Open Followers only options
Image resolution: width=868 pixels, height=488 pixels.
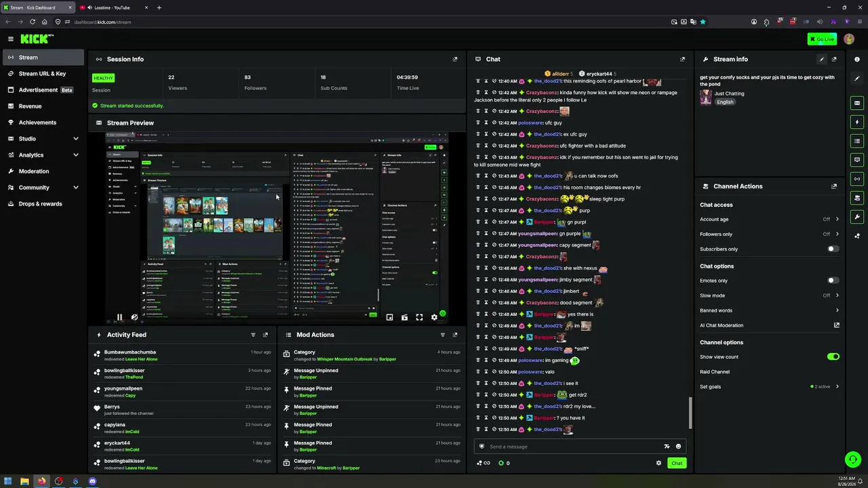pyautogui.click(x=770, y=234)
